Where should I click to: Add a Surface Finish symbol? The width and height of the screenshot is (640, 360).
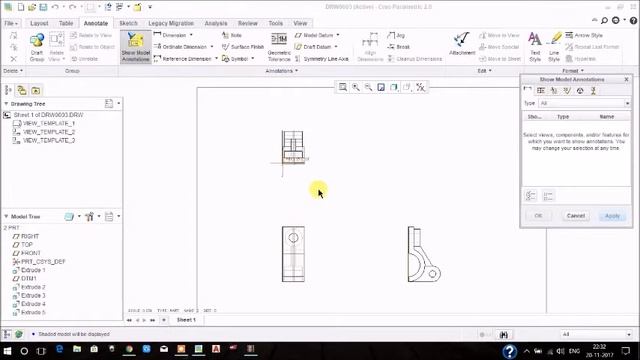(x=243, y=47)
